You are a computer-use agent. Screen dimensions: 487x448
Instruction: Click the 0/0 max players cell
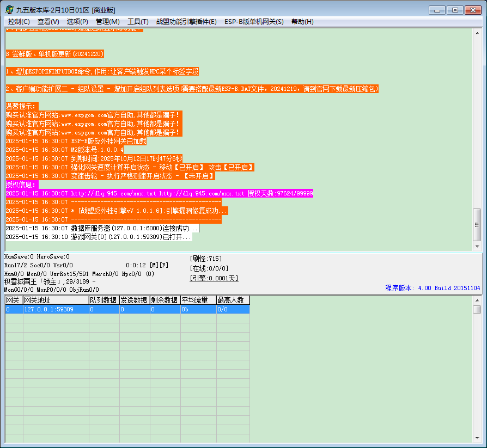[x=233, y=309]
